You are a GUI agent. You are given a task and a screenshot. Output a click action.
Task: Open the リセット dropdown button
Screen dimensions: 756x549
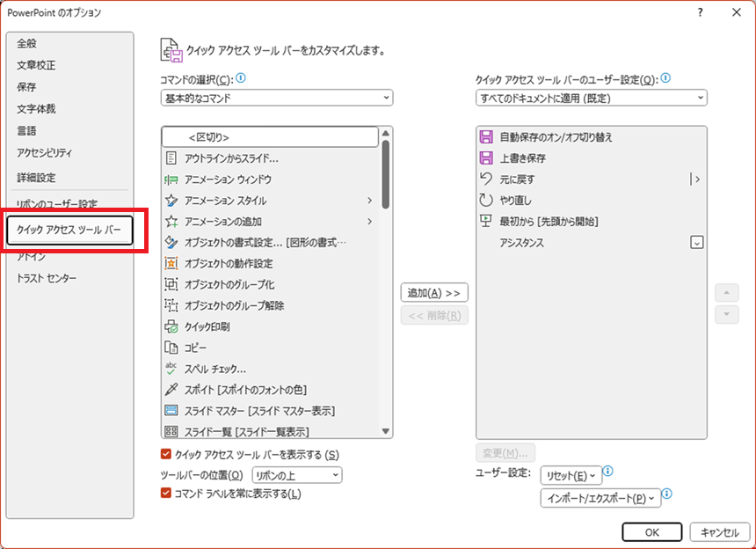pyautogui.click(x=571, y=475)
